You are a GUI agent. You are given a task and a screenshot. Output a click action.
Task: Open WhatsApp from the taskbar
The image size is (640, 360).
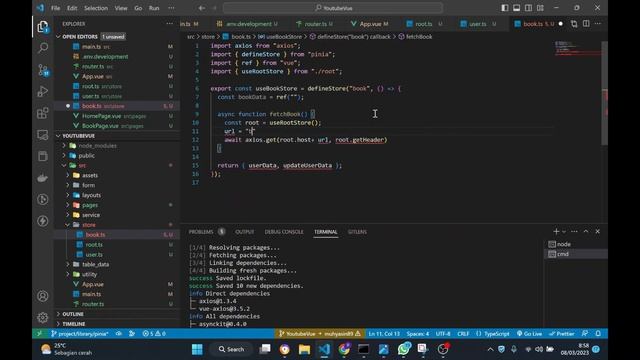(403, 349)
